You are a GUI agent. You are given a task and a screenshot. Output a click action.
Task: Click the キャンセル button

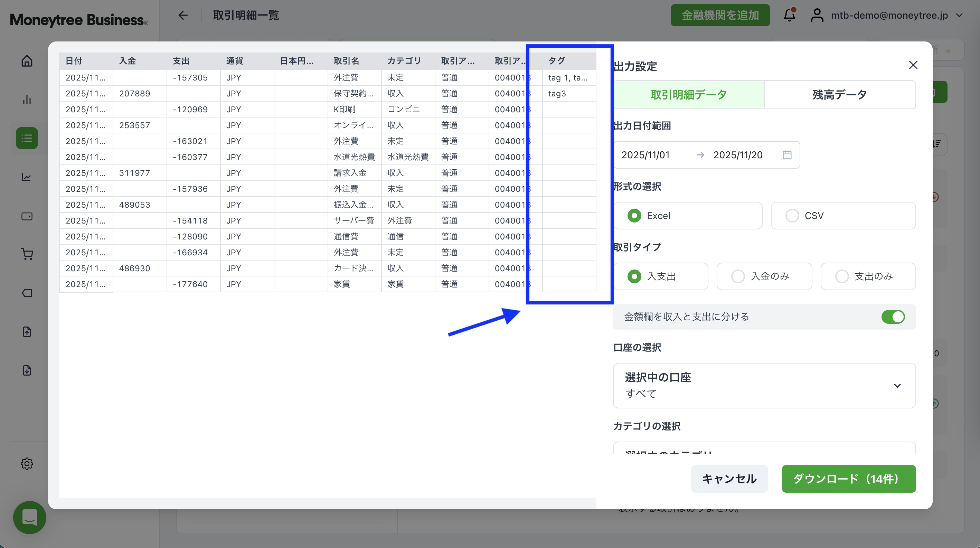point(729,479)
